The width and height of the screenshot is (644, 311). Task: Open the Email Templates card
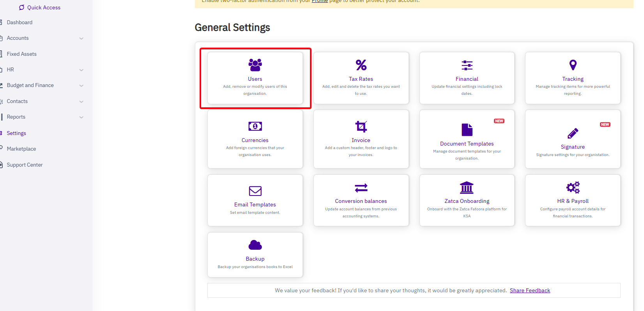coord(255,200)
